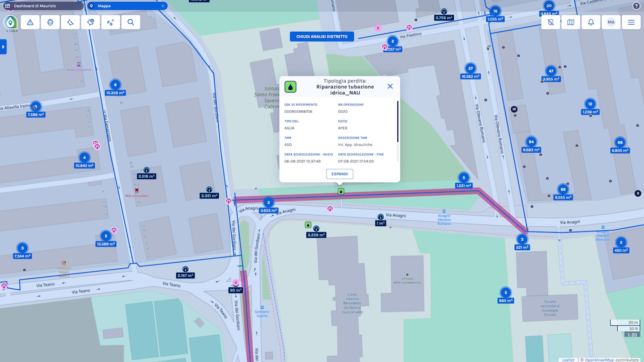Viewport: 644px width, 362px height.
Task: Click the cluster 5 with 1.251 m³
Action: [464, 177]
